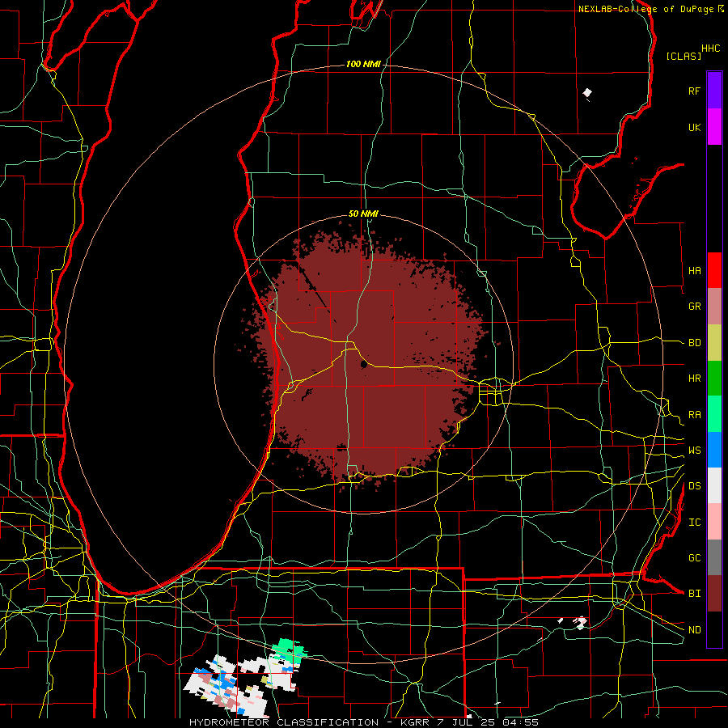728x728 pixels.
Task: Click the WS legend label
Action: (694, 451)
